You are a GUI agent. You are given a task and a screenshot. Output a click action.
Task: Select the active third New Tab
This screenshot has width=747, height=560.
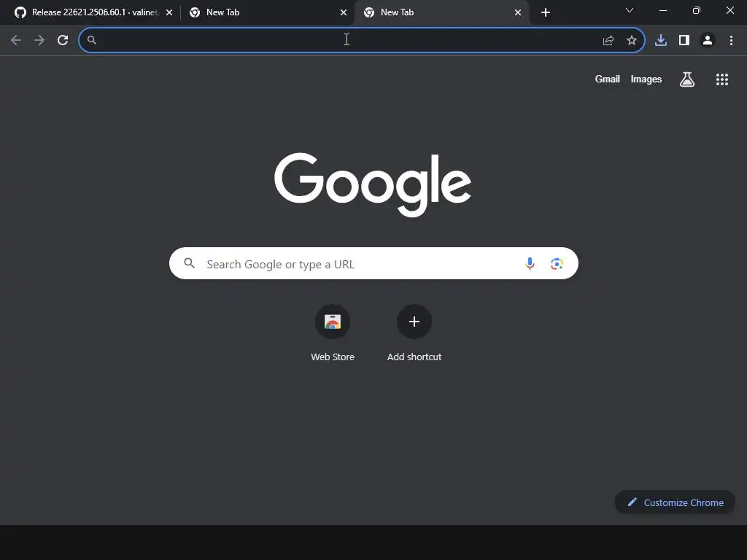pos(441,12)
